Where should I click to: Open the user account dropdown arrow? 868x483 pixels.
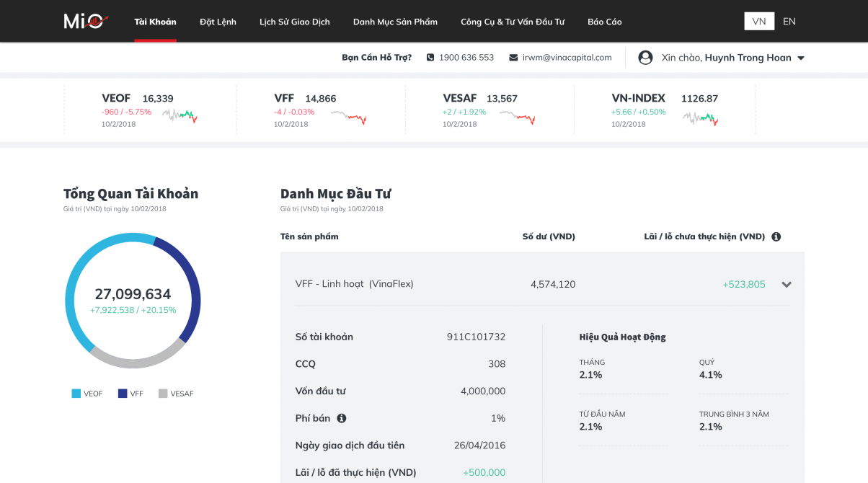(x=800, y=58)
